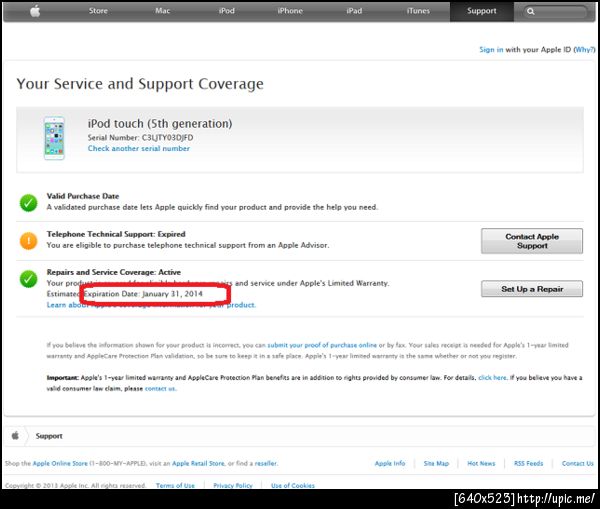
Task: Open the Contact Us footer link
Action: (577, 463)
